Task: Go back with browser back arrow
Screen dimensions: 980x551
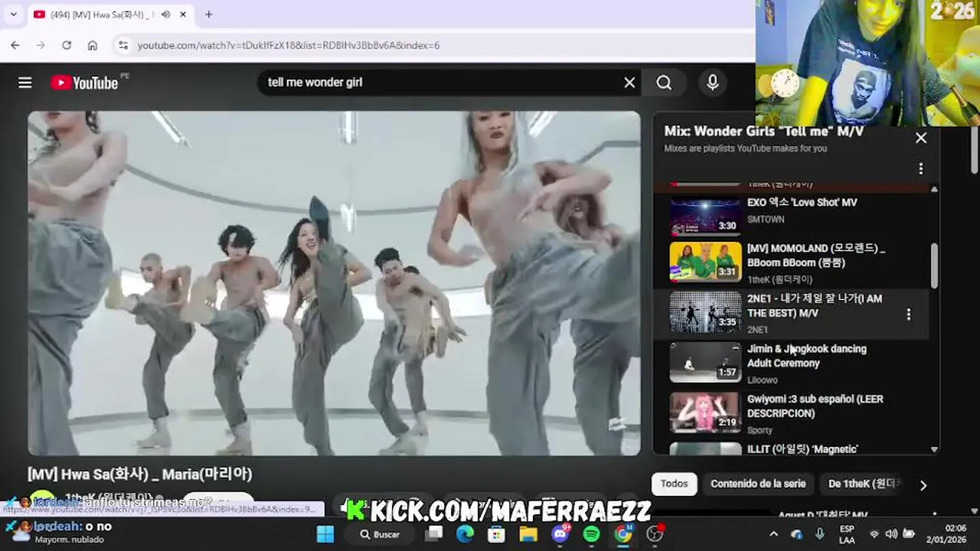Action: (15, 45)
